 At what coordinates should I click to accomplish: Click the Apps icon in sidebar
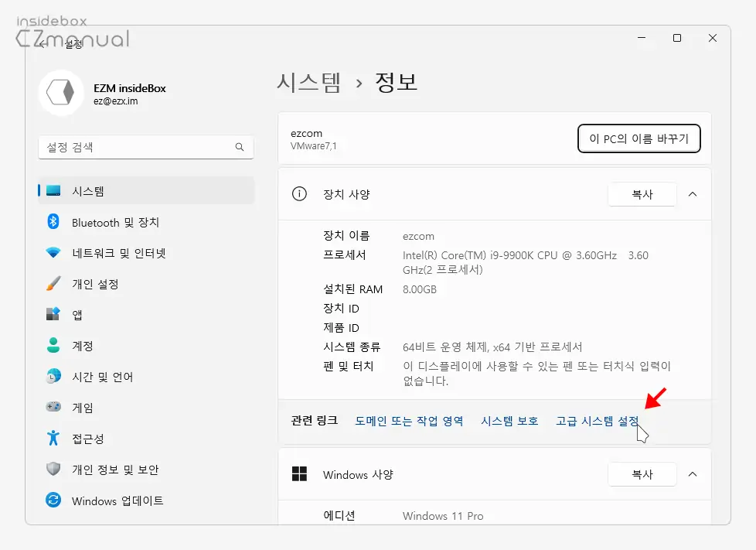pos(53,314)
